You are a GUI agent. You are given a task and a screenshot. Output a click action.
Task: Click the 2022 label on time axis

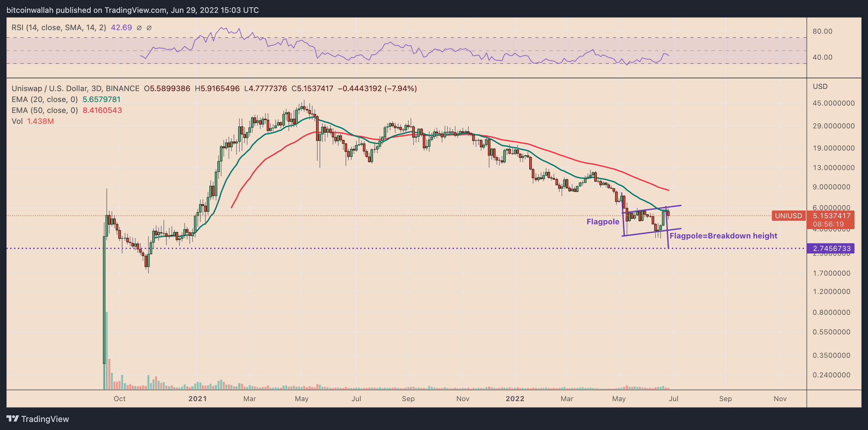(515, 399)
